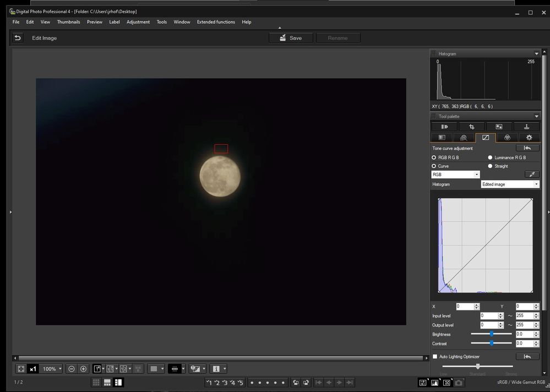Viewport: 550px width, 392px height.
Task: Open the RGB channel dropdown
Action: point(455,175)
